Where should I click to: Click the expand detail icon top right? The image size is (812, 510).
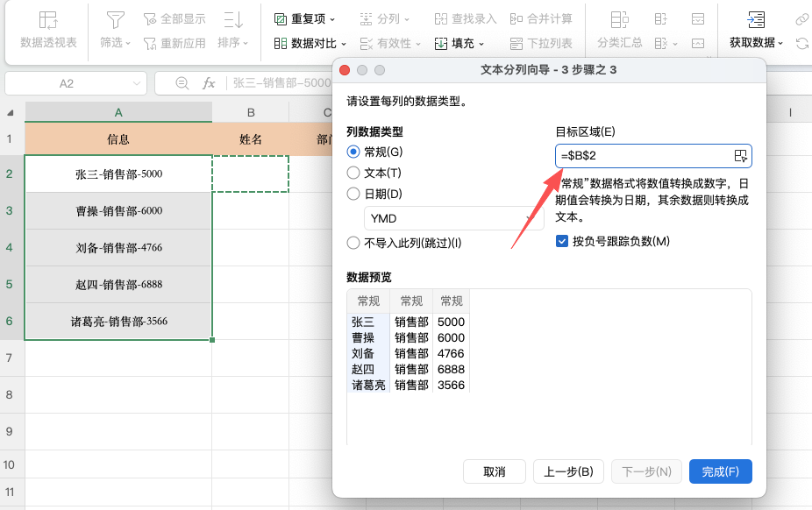(697, 19)
